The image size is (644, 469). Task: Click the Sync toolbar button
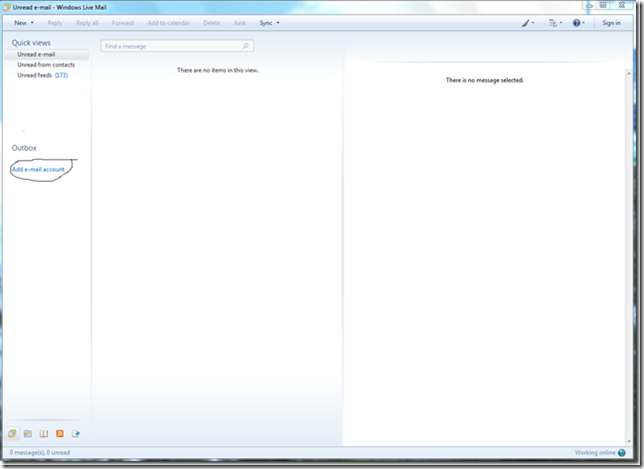coord(266,23)
